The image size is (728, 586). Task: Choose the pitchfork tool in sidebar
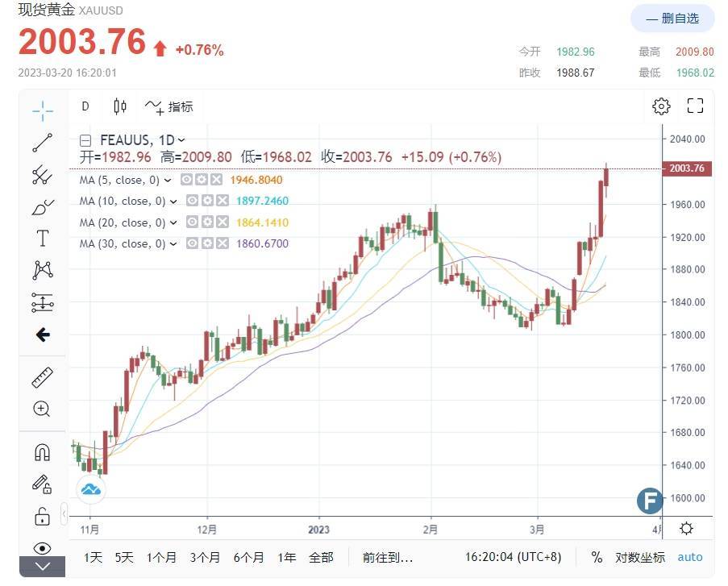click(42, 174)
